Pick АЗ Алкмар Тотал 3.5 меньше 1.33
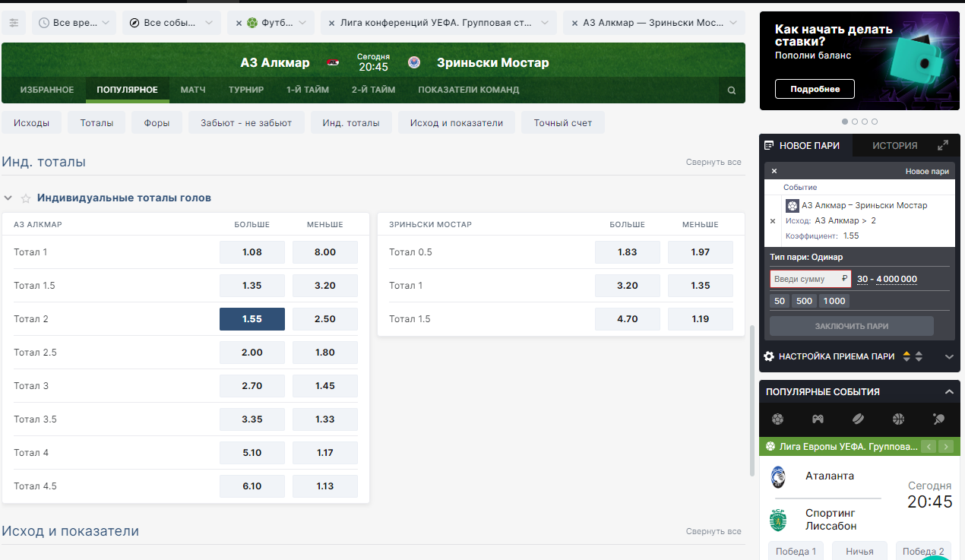Image resolution: width=965 pixels, height=560 pixels. pos(325,419)
